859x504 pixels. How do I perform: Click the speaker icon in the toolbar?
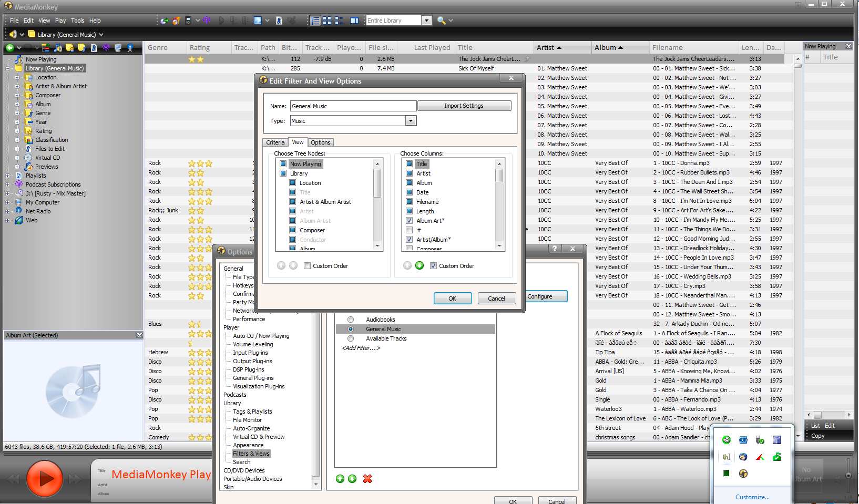point(13,34)
